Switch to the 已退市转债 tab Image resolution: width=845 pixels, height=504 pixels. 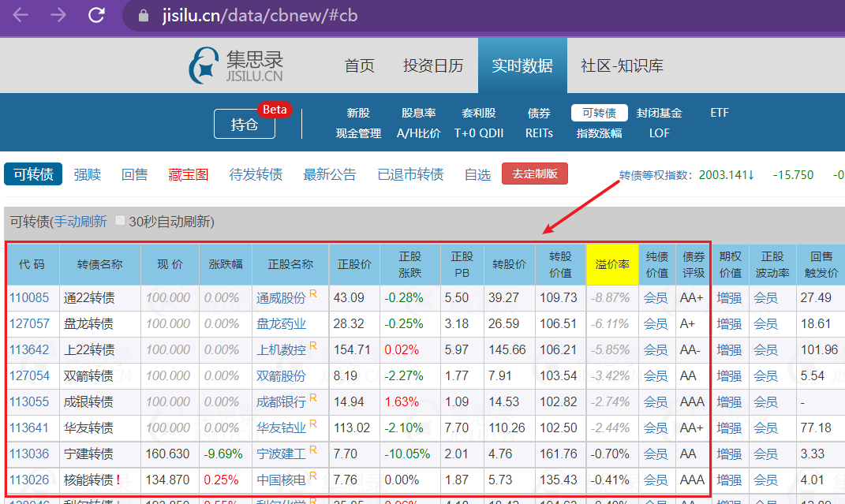410,174
